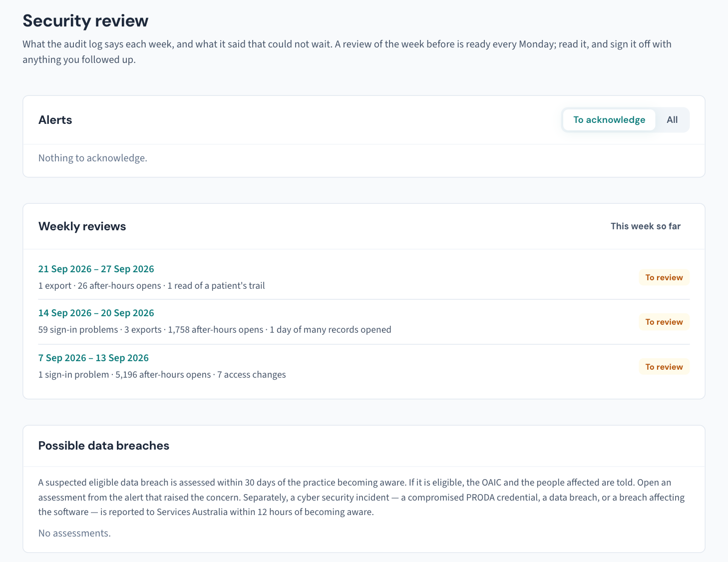Image resolution: width=728 pixels, height=562 pixels.
Task: Click the Security review heading
Action: [85, 21]
